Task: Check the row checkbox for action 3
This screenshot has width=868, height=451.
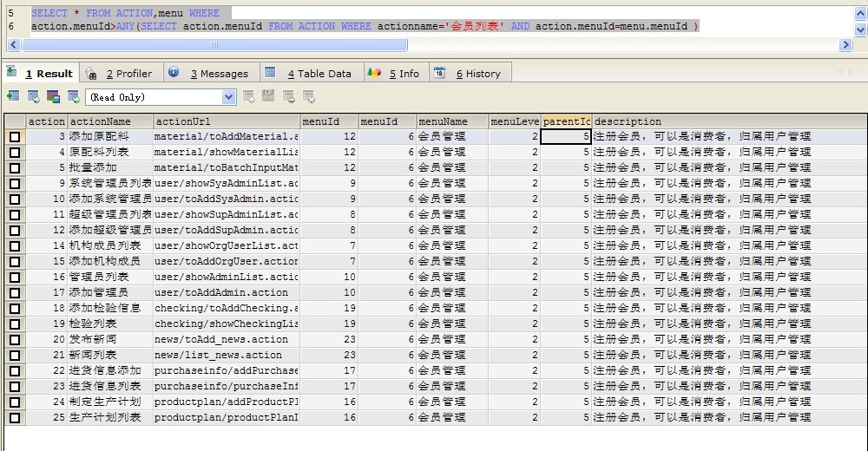Action: [15, 137]
